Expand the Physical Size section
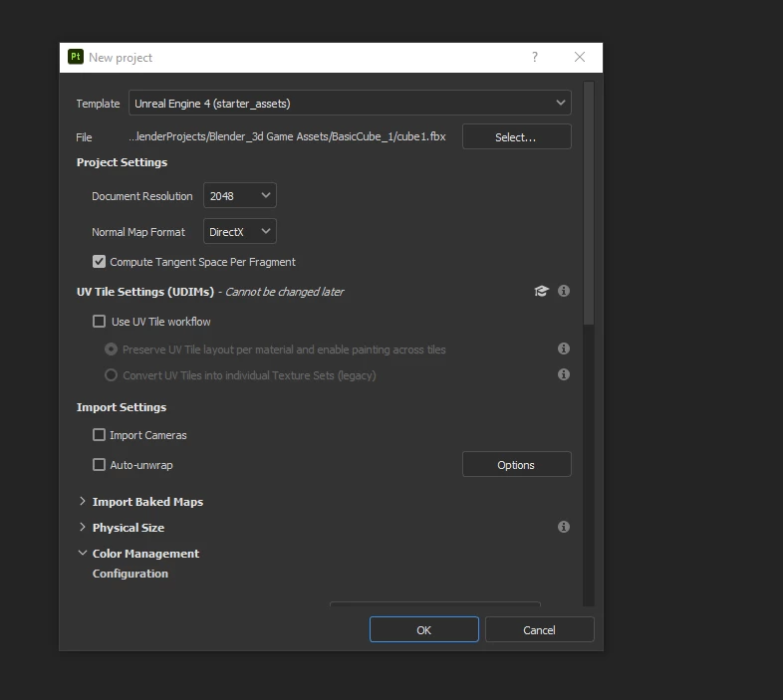This screenshot has height=700, width=783. [x=83, y=528]
